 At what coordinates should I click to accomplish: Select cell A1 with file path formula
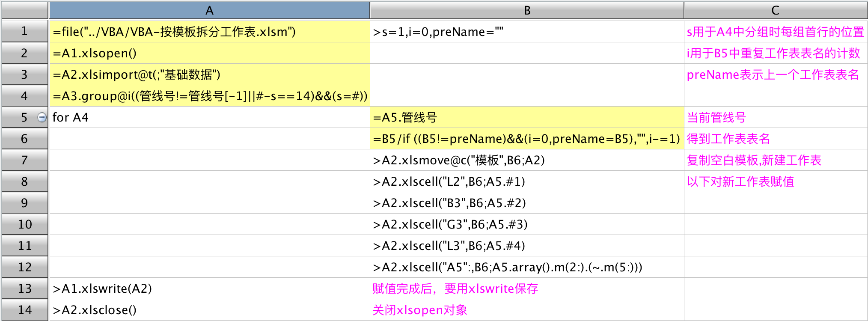tap(209, 32)
